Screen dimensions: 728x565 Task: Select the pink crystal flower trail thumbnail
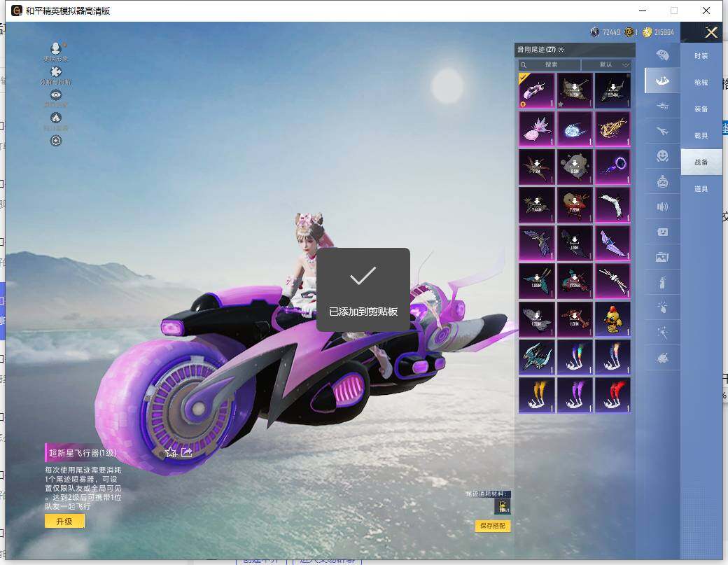(x=537, y=129)
